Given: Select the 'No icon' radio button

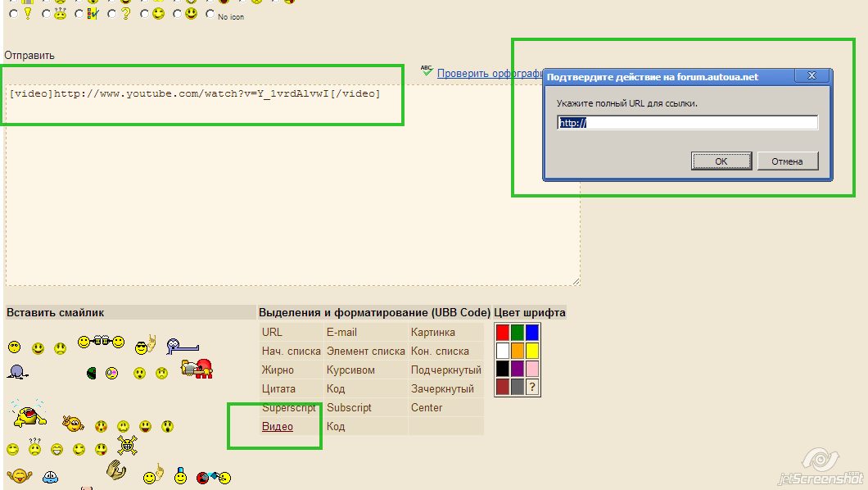Looking at the screenshot, I should [x=210, y=14].
